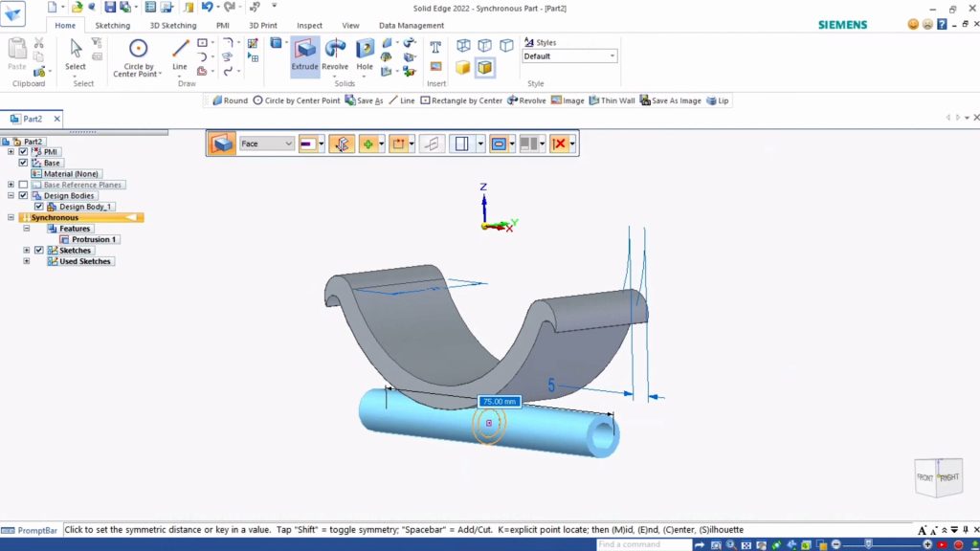This screenshot has width=980, height=551.
Task: Toggle the PMI checkbox in PathFinder
Action: pos(23,152)
